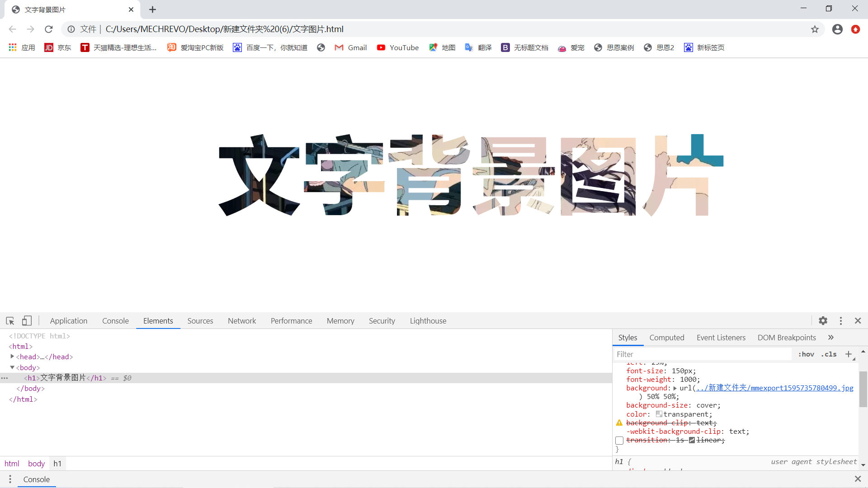This screenshot has height=488, width=868.
Task: Activate the inspect element picker icon
Action: (x=10, y=321)
